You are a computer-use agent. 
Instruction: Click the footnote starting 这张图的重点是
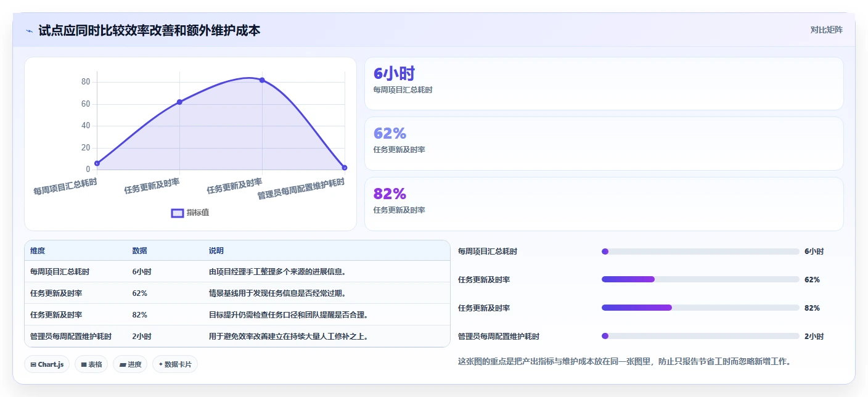click(x=624, y=362)
